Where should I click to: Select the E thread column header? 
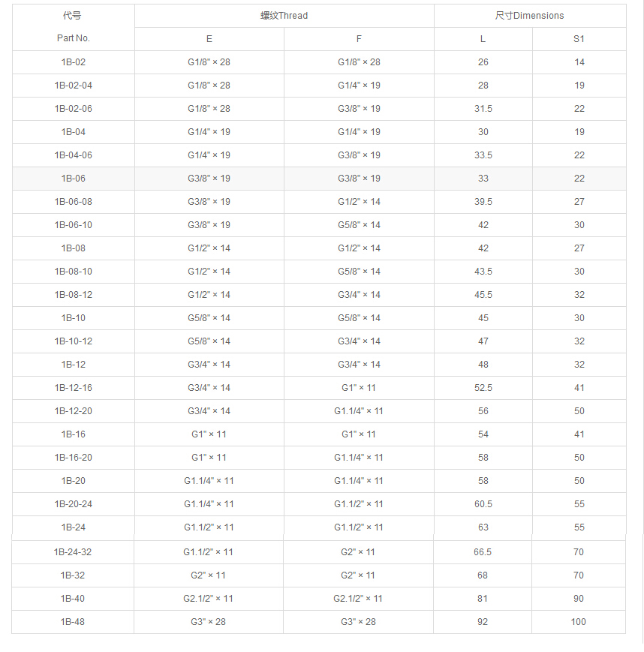[x=209, y=39]
